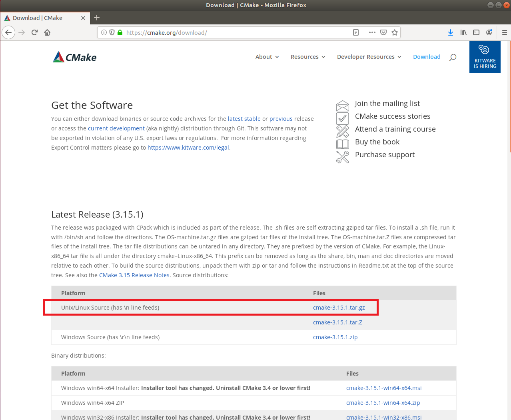Bookmark this page with the star
The height and width of the screenshot is (420, 511).
tap(395, 32)
